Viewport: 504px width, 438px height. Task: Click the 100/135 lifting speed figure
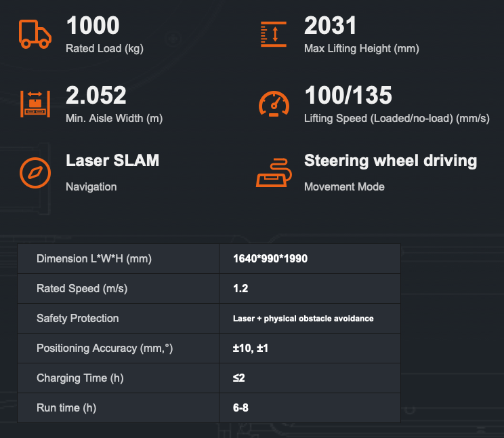348,95
